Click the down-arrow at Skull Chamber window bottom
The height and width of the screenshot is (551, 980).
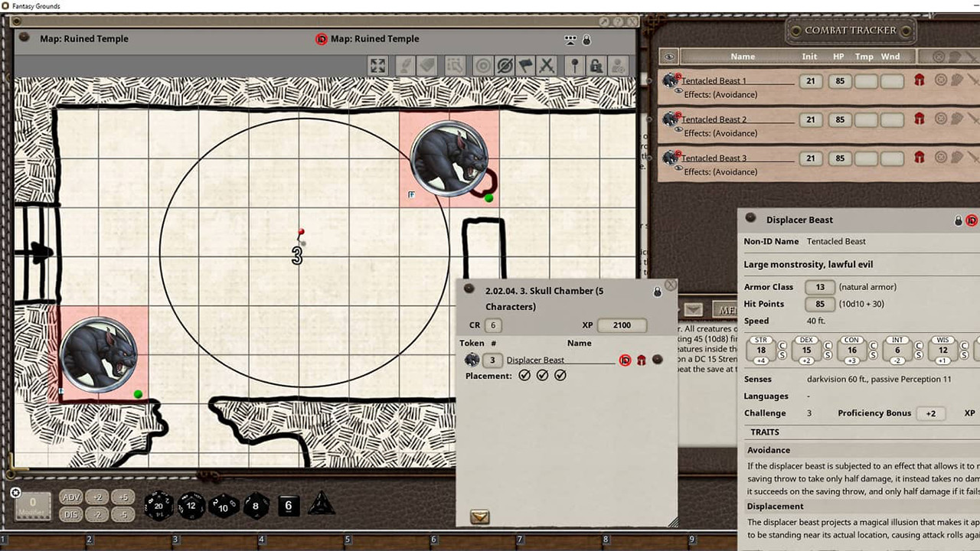point(479,517)
